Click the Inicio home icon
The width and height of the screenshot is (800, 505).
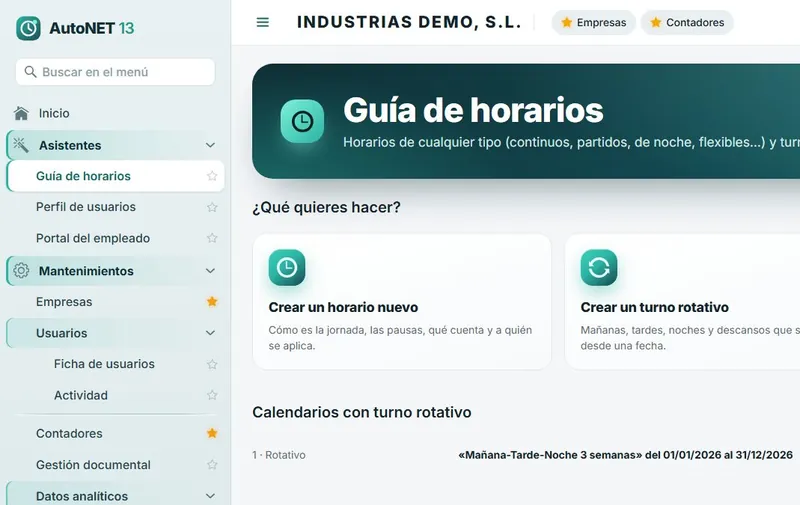tap(21, 113)
